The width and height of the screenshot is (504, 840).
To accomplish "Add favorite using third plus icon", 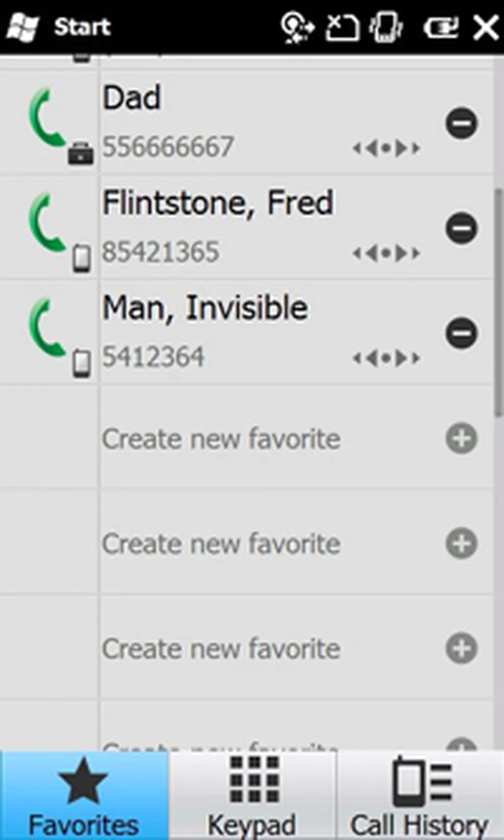I will pos(461,648).
